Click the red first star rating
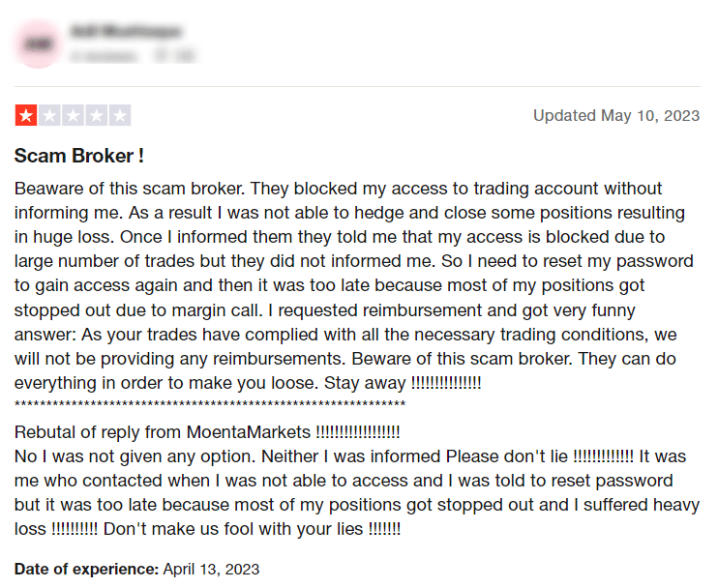 click(x=25, y=116)
